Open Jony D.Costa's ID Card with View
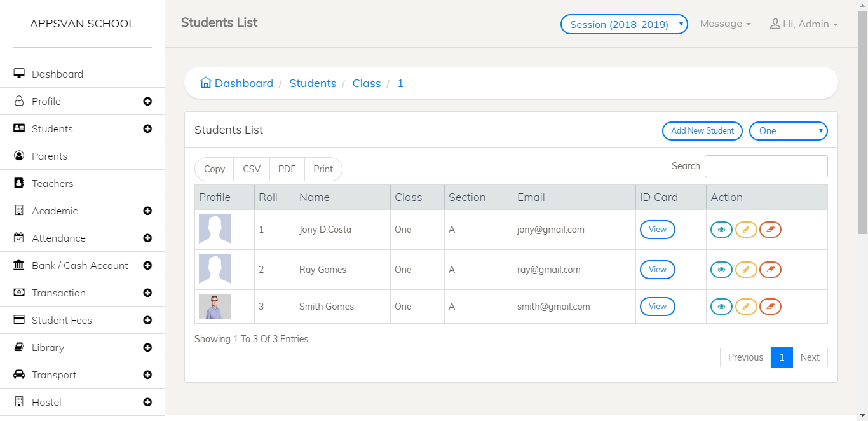868x421 pixels. pos(657,230)
